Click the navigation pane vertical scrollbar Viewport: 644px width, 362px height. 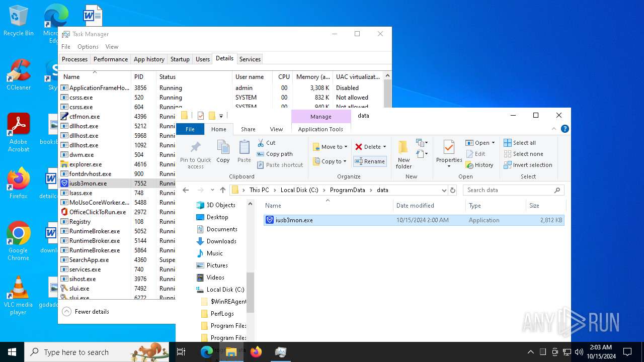point(250,292)
